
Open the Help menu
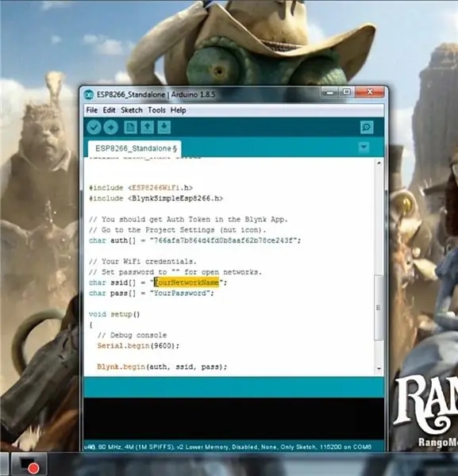point(179,110)
